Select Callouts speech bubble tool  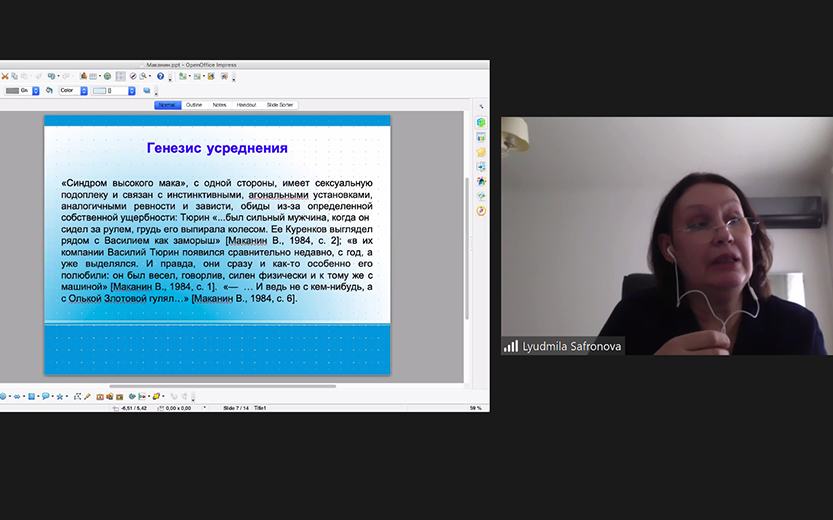coord(46,396)
